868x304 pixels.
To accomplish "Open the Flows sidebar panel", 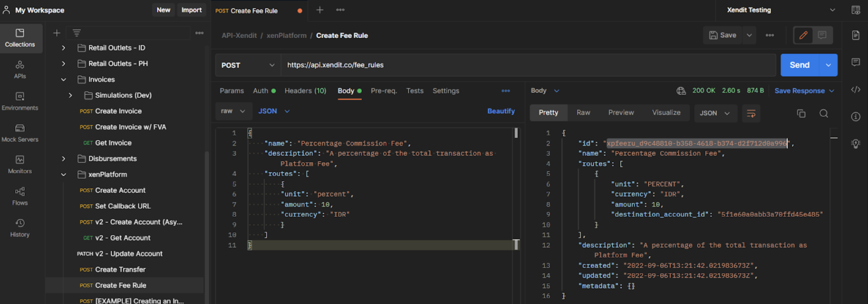I will (x=20, y=196).
